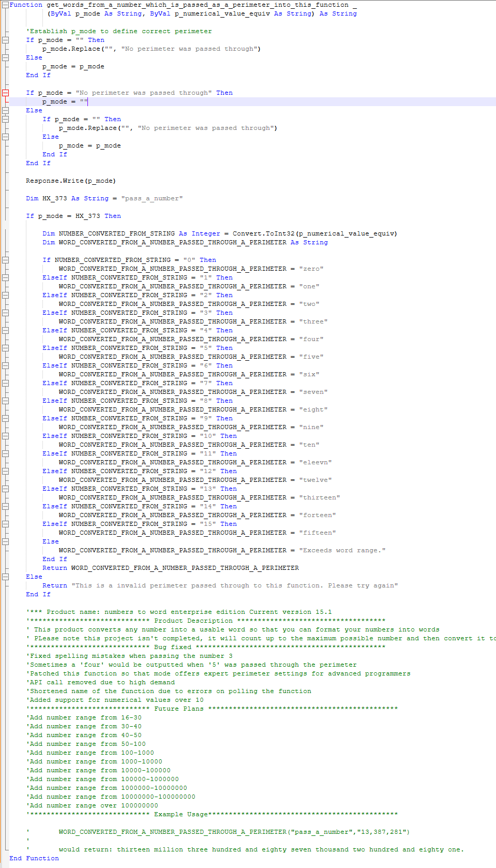Click the Convert.ToInt32(p_numerical_value_equiv) call

314,233
